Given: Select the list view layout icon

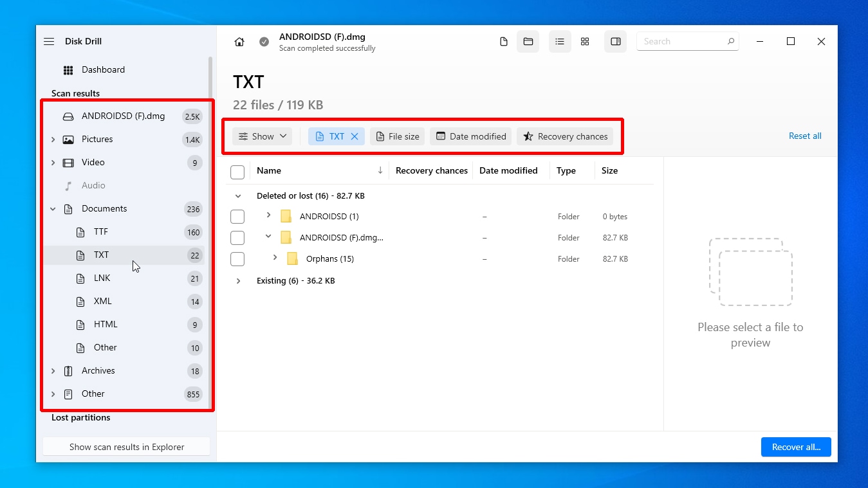Looking at the screenshot, I should point(560,42).
